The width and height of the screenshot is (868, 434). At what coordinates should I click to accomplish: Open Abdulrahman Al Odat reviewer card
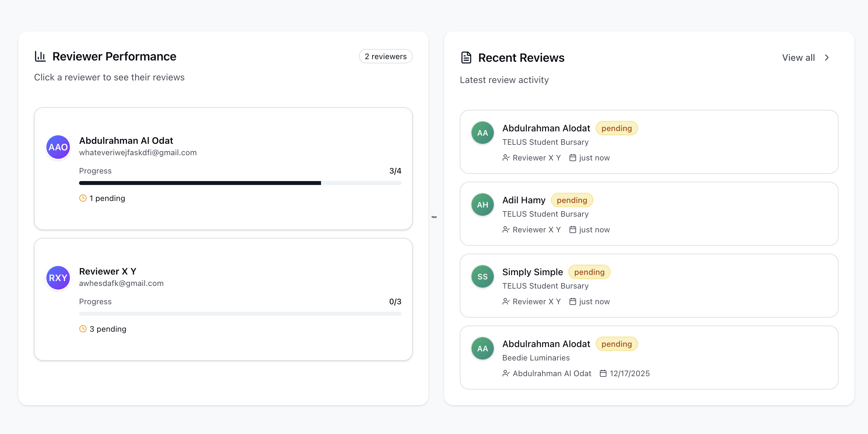[x=223, y=169]
